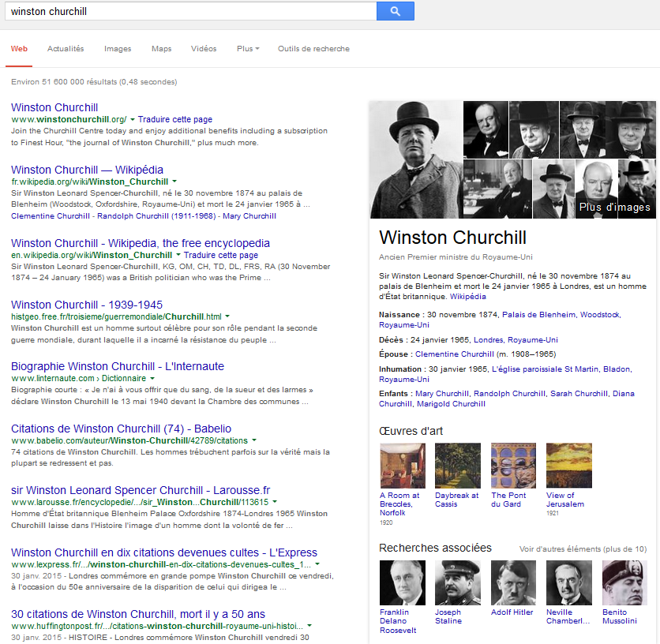660x644 pixels.
Task: Expand arrow beside linternaute.com Dictionnaire
Action: coord(152,378)
